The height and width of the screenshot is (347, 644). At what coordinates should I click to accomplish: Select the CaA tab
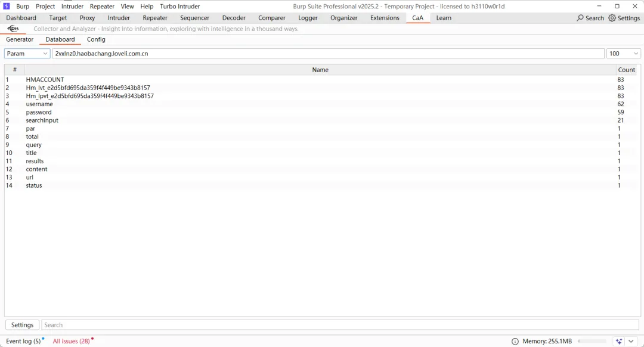[x=417, y=18]
